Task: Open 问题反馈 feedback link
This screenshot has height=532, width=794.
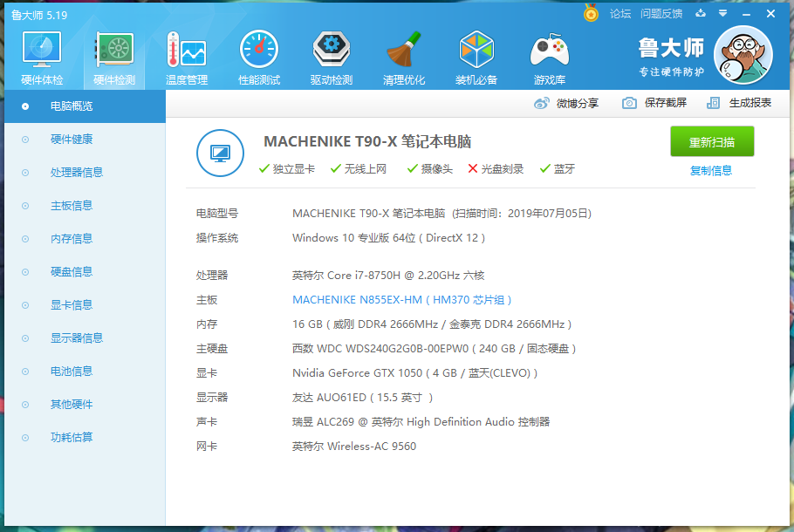Action: [661, 14]
